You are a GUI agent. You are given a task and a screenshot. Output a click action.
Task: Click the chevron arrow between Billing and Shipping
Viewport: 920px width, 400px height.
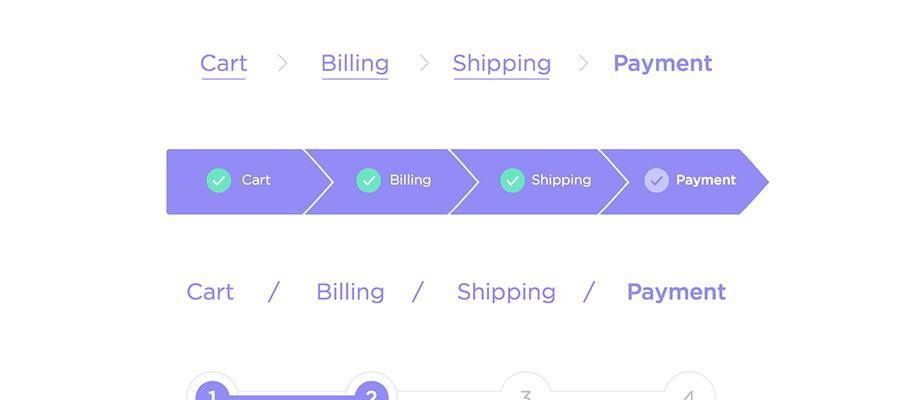pos(424,63)
